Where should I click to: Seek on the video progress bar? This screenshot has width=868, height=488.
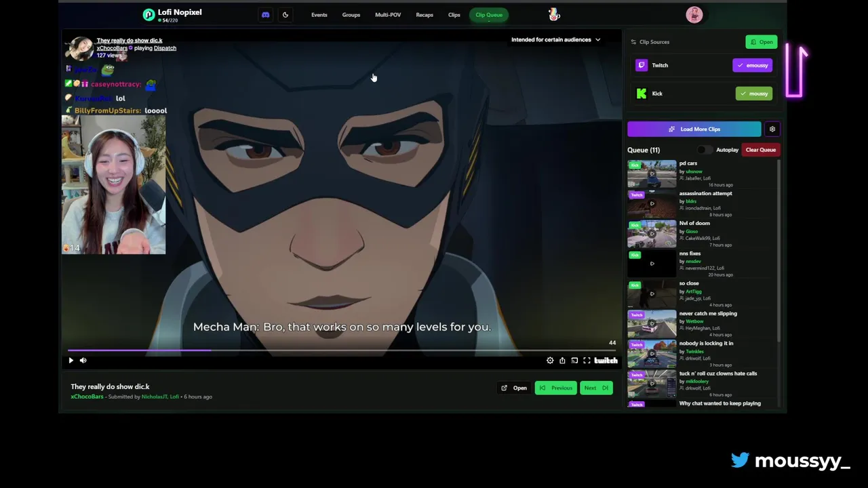click(x=341, y=350)
